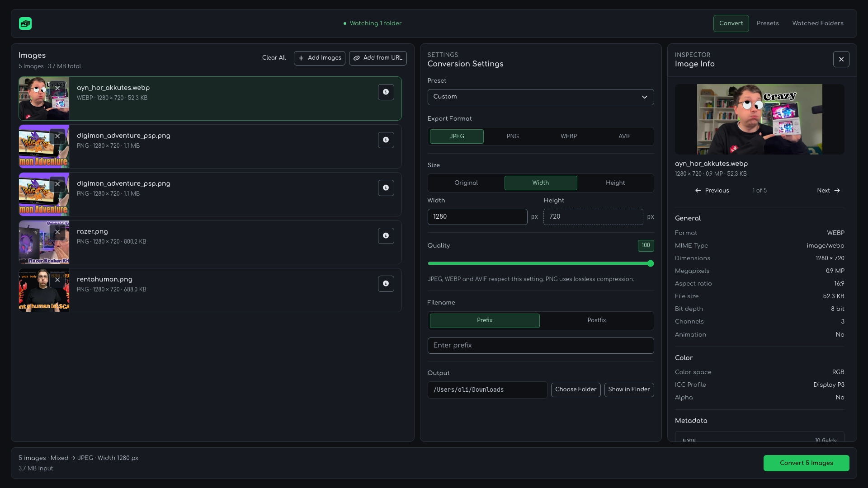
Task: Switch filename mode to Postfix
Action: point(597,321)
